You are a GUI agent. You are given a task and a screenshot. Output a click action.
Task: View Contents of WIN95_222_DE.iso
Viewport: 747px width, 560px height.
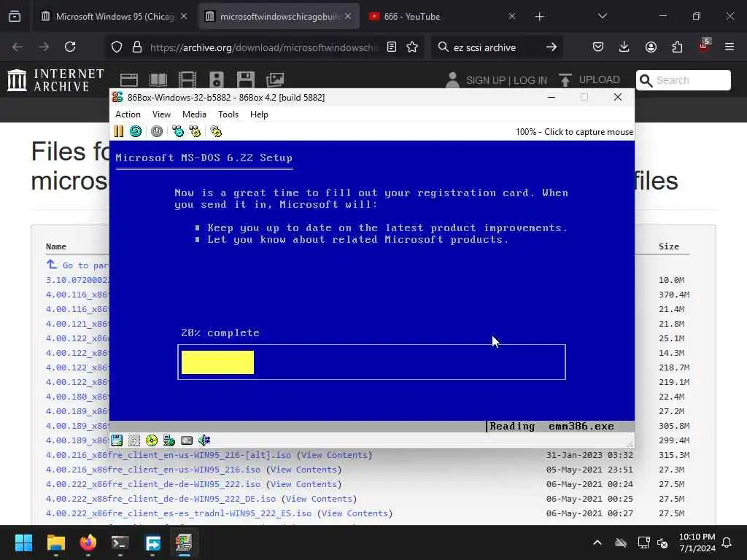[319, 499]
